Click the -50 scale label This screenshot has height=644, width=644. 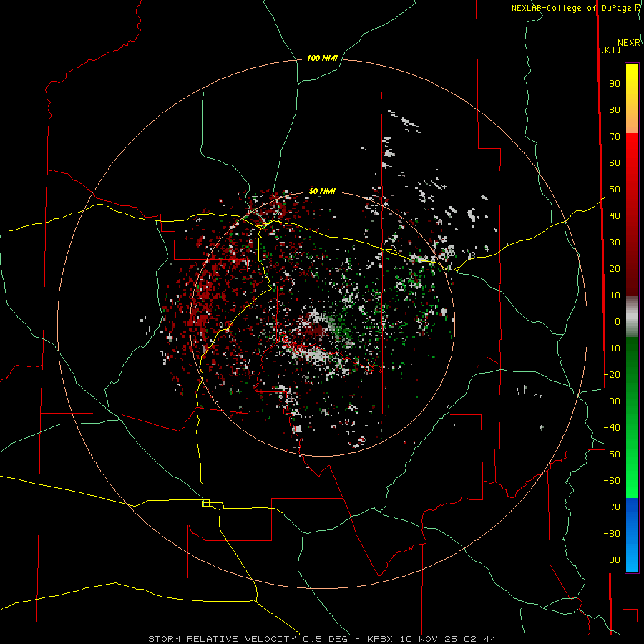[x=612, y=454]
